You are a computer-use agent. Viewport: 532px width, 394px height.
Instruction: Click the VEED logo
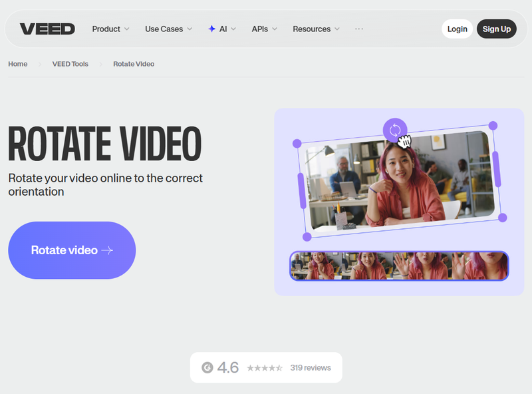(x=47, y=29)
